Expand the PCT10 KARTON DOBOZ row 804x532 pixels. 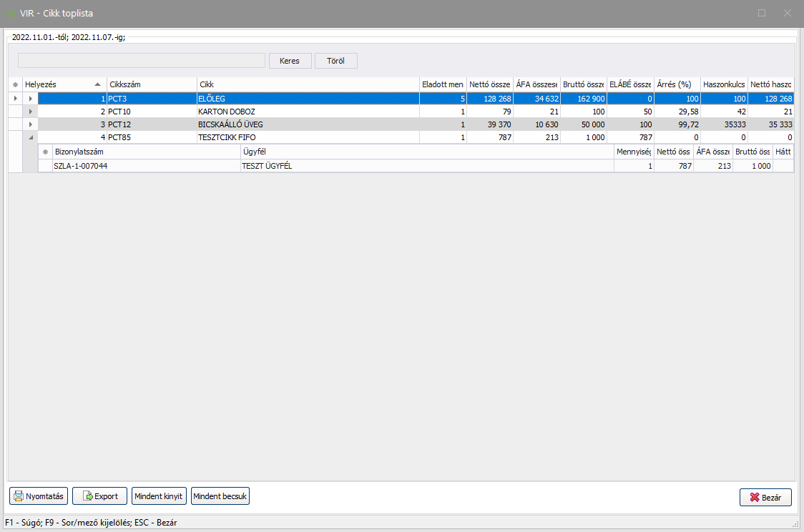point(31,112)
